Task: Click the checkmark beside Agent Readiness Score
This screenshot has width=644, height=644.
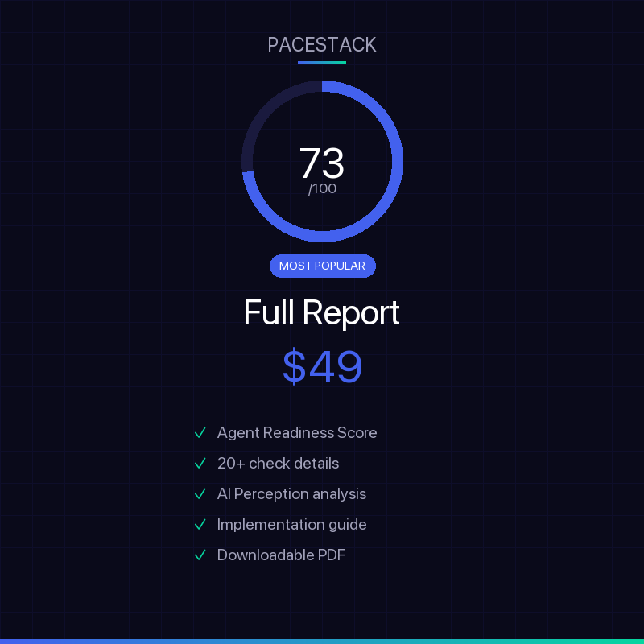Action: coord(200,432)
